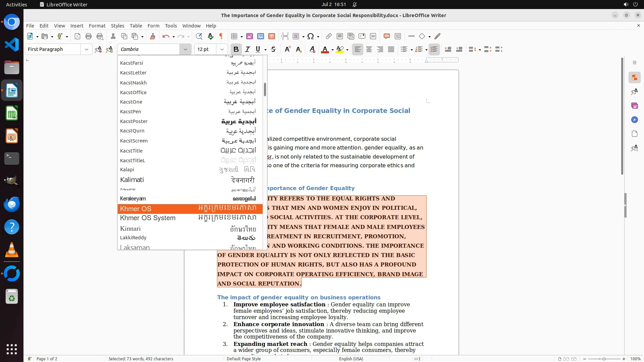This screenshot has width=644, height=362.
Task: Open the sidebar Gallery panel icon
Action: click(634, 106)
